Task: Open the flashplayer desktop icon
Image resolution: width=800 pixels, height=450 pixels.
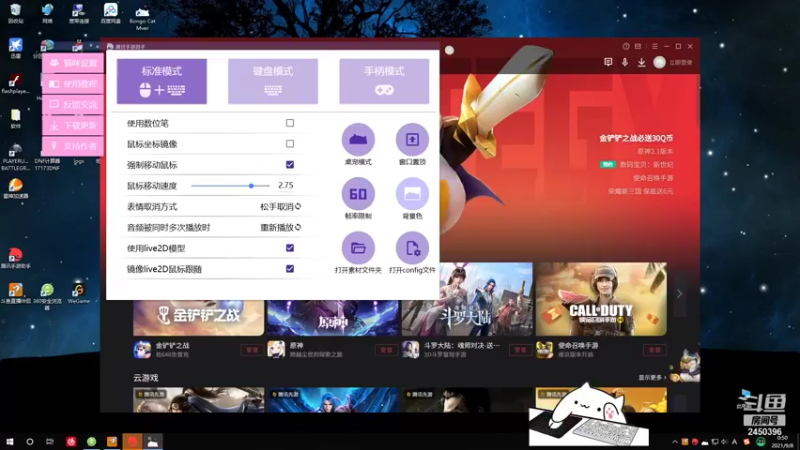Action: pyautogui.click(x=15, y=84)
